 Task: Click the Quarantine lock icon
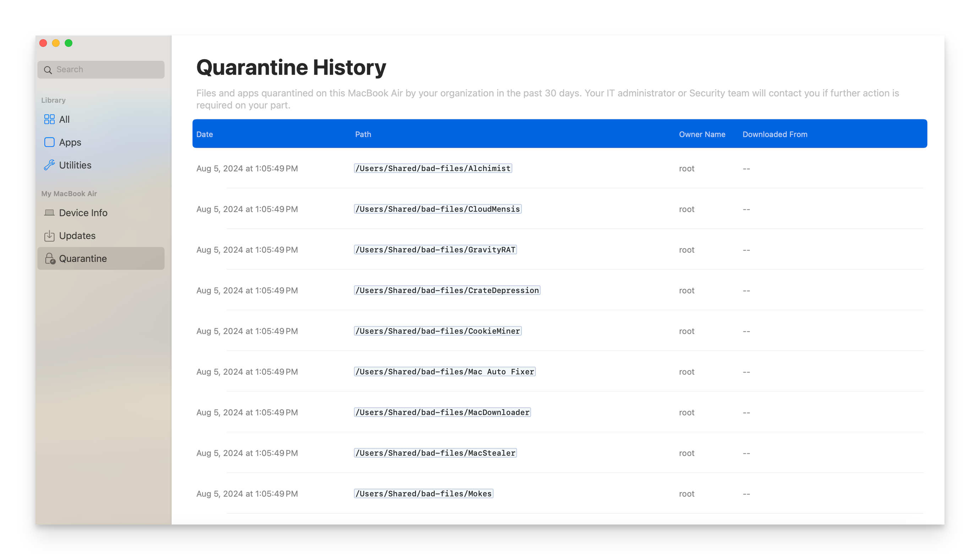coord(50,258)
